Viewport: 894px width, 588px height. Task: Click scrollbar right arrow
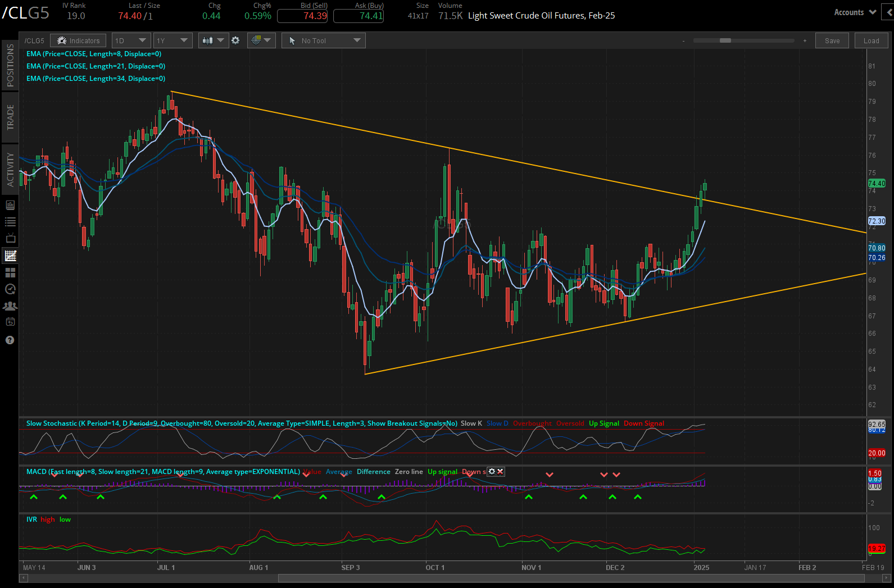(887, 578)
